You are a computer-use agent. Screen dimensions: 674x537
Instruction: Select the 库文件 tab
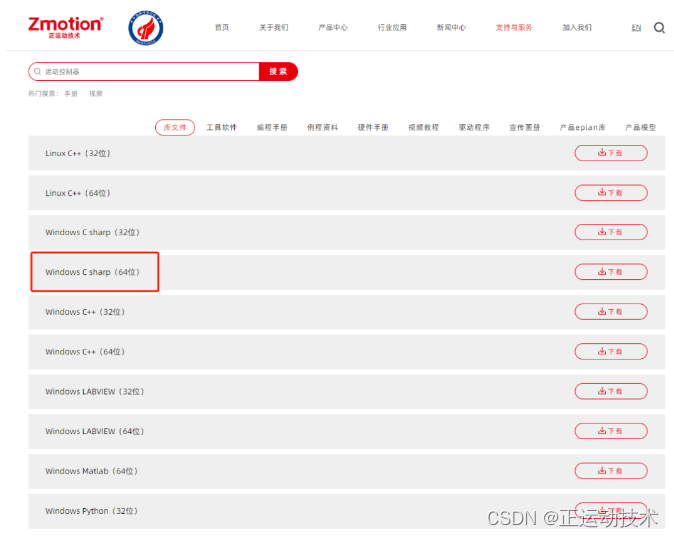click(175, 127)
